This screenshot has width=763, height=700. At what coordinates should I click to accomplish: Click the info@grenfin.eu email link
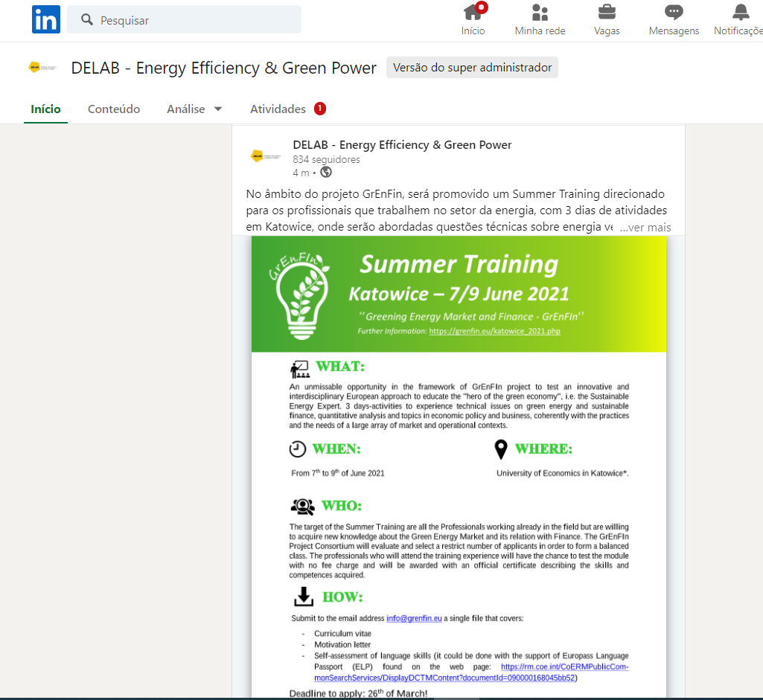pyautogui.click(x=414, y=618)
